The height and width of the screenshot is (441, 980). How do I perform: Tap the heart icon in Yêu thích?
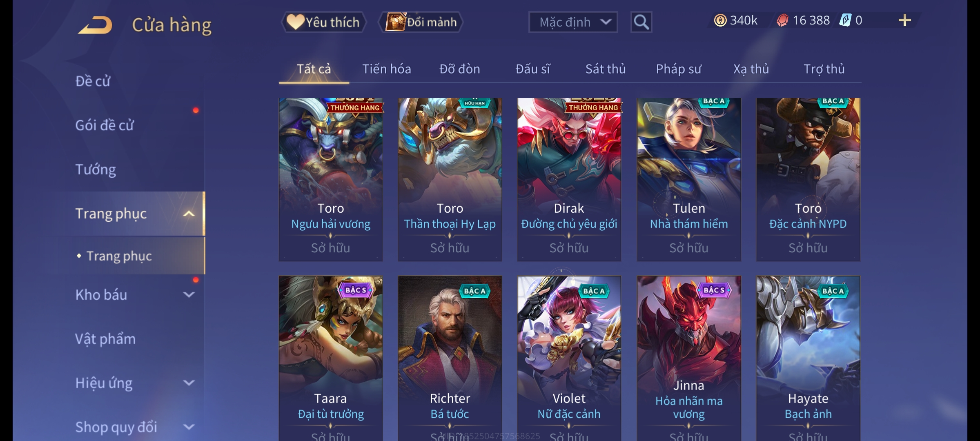click(x=295, y=22)
